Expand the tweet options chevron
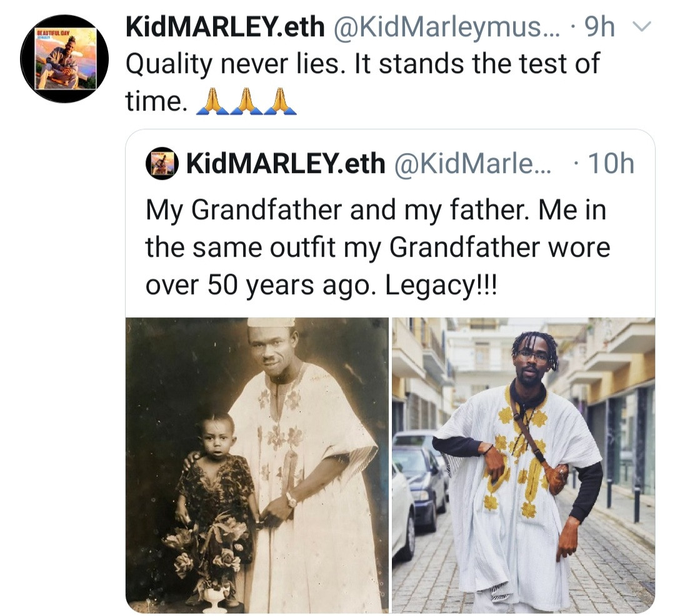 pyautogui.click(x=642, y=27)
